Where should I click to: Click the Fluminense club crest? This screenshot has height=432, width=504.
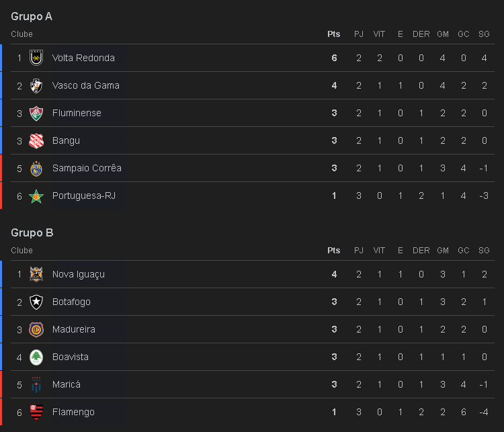(36, 113)
